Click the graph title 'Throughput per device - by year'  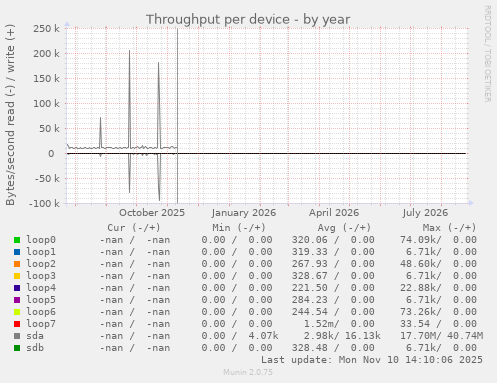(x=248, y=20)
